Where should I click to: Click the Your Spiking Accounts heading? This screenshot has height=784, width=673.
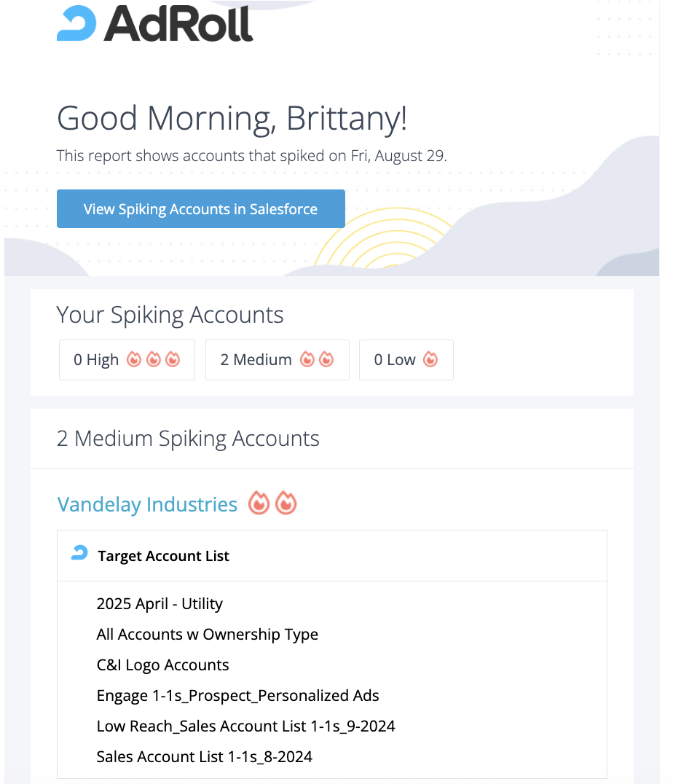[x=170, y=315]
